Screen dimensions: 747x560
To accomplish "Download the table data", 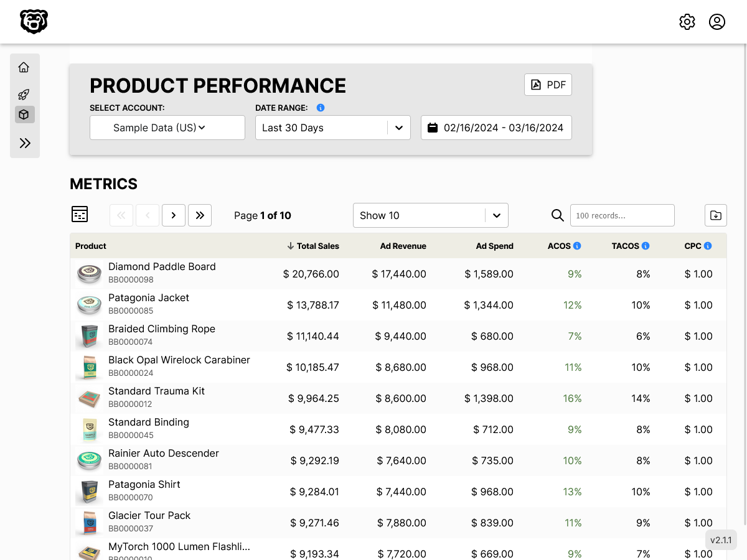I will coord(716,215).
